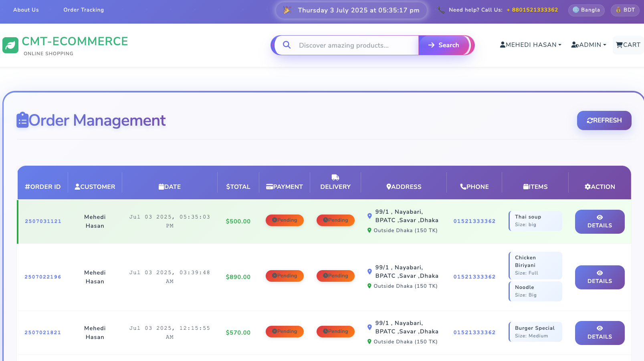Click the magnifier icon in search bar
Viewport: 644px width, 361px height.
click(287, 45)
